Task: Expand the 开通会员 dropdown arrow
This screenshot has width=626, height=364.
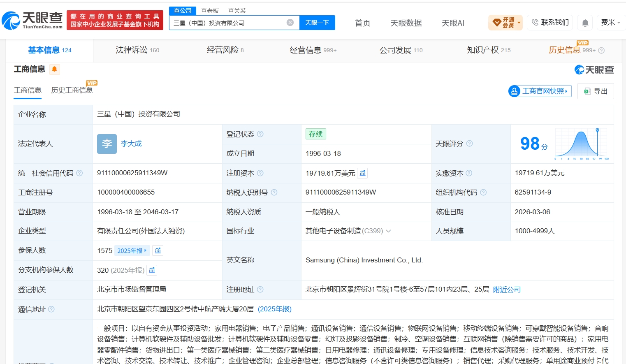Action: tap(519, 23)
